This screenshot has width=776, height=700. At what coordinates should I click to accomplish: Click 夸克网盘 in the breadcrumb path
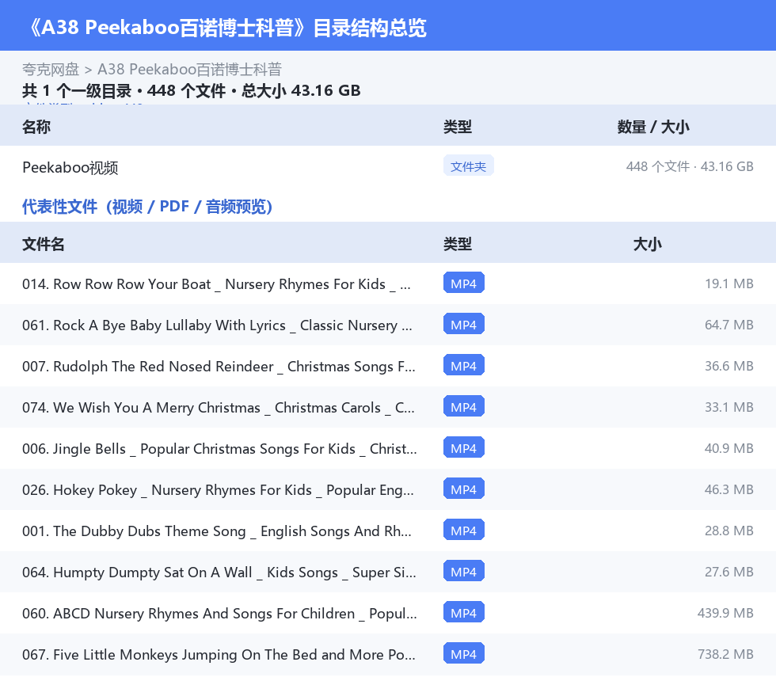pos(51,70)
